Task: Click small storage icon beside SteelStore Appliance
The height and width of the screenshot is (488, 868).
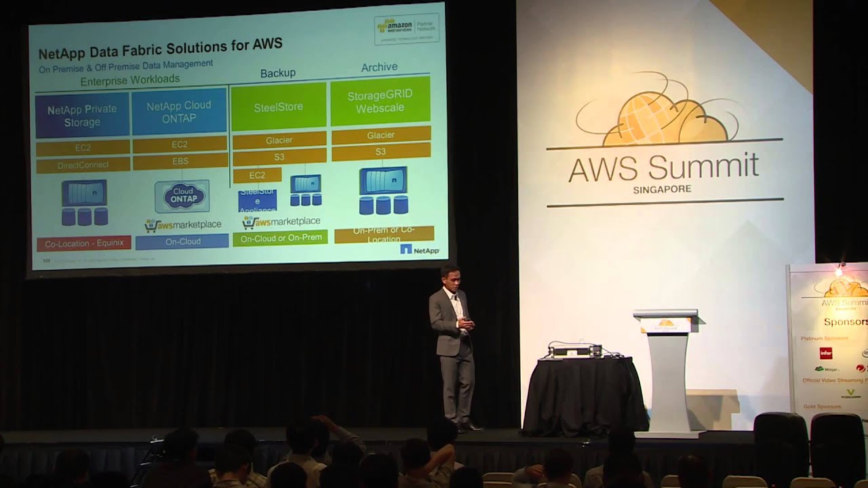Action: point(306,190)
